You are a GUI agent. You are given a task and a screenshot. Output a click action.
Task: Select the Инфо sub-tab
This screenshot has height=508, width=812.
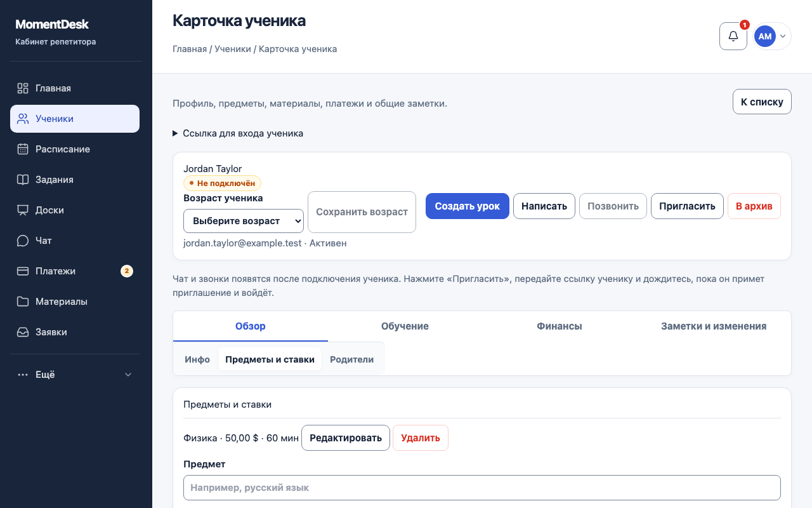coord(197,359)
